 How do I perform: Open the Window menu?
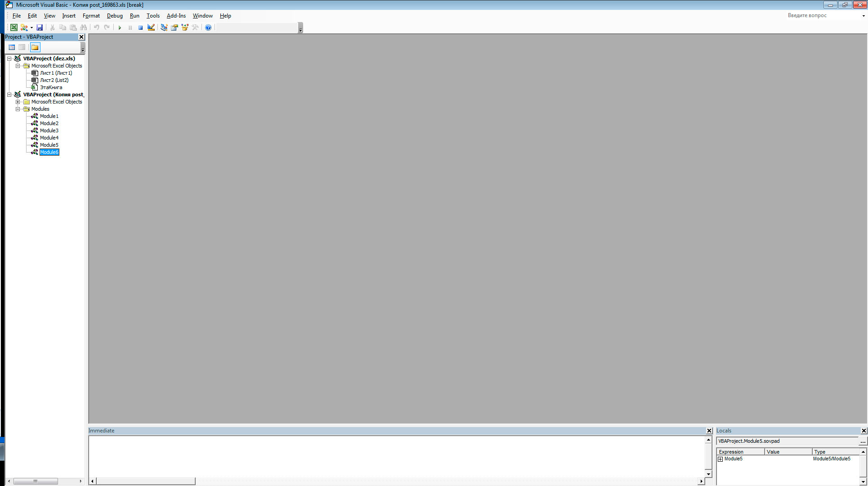[203, 16]
